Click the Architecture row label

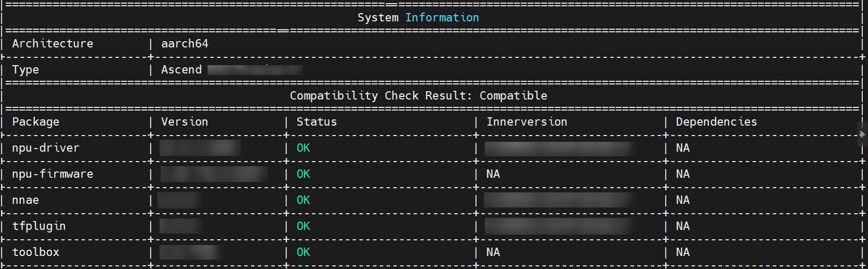pyautogui.click(x=53, y=44)
